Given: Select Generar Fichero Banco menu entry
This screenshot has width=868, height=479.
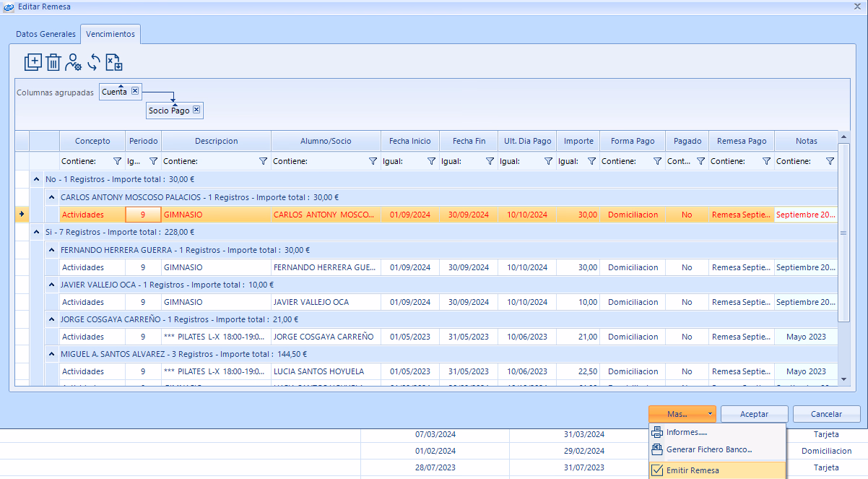Looking at the screenshot, I should (x=708, y=449).
